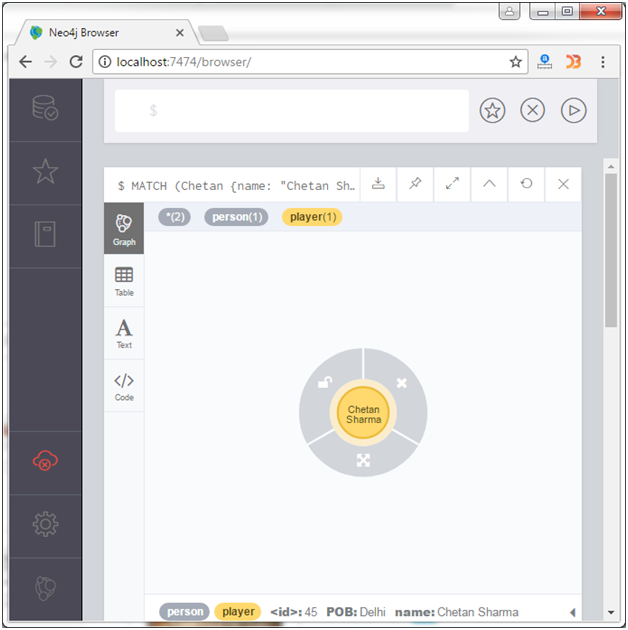Switch to the Graph view tab
This screenshot has height=630, width=628.
[x=124, y=229]
